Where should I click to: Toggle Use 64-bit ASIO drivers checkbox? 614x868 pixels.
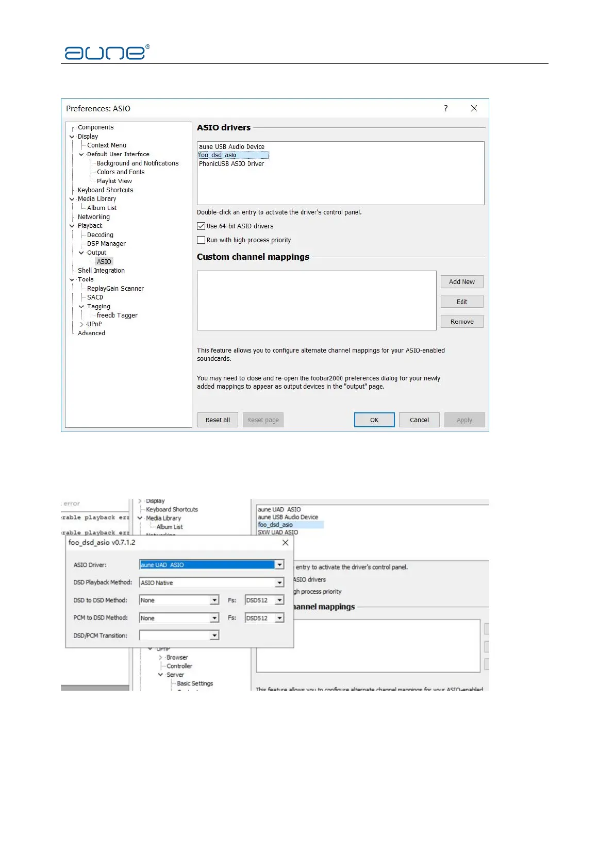(201, 226)
